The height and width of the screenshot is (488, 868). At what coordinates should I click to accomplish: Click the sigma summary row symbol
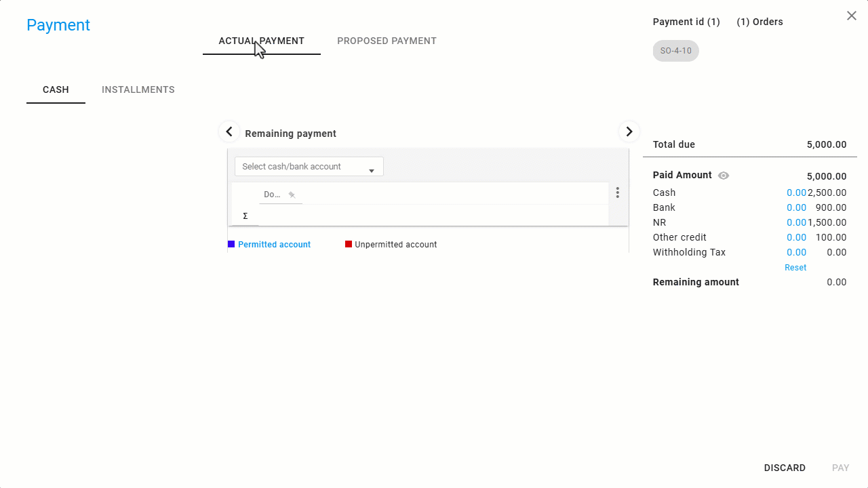coord(245,216)
